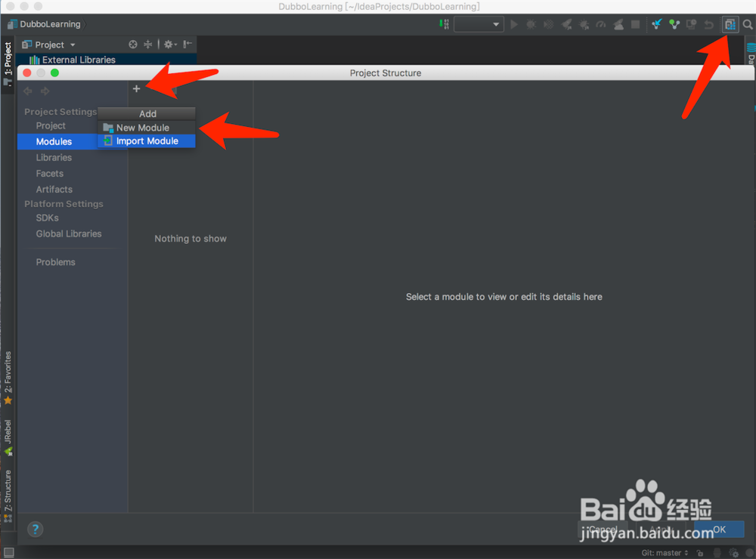The image size is (756, 559).
Task: Click the profiler gauge icon
Action: (601, 24)
